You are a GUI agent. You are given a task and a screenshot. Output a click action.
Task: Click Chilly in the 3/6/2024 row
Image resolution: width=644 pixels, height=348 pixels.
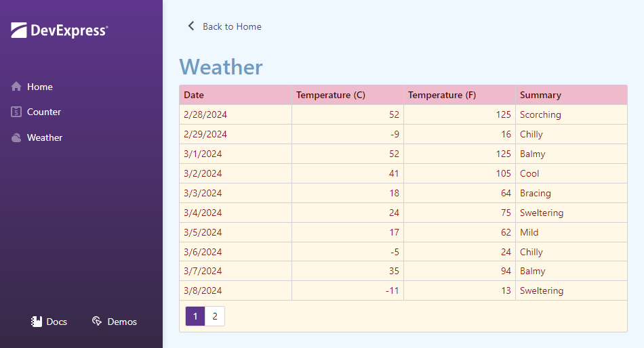pos(571,252)
